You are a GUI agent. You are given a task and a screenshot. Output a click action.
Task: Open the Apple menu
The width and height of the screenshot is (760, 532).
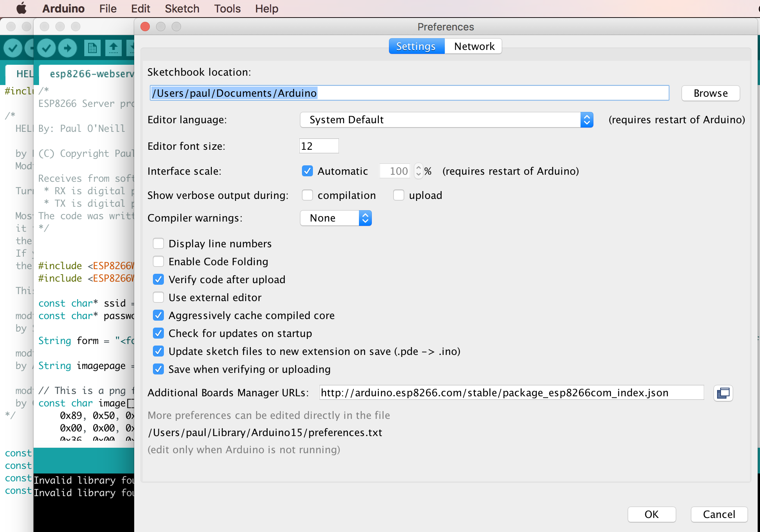(21, 8)
